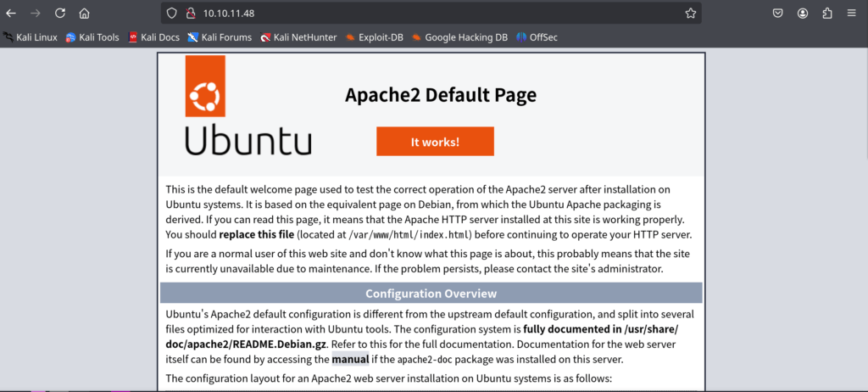
Task: Click the orange Ubuntu logo image
Action: 205,86
